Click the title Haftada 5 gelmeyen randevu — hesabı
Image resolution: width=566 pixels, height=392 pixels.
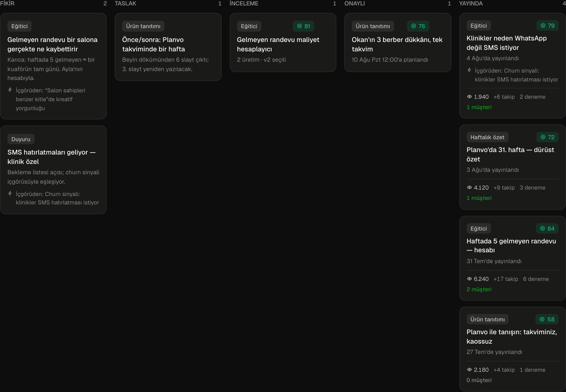pos(511,246)
